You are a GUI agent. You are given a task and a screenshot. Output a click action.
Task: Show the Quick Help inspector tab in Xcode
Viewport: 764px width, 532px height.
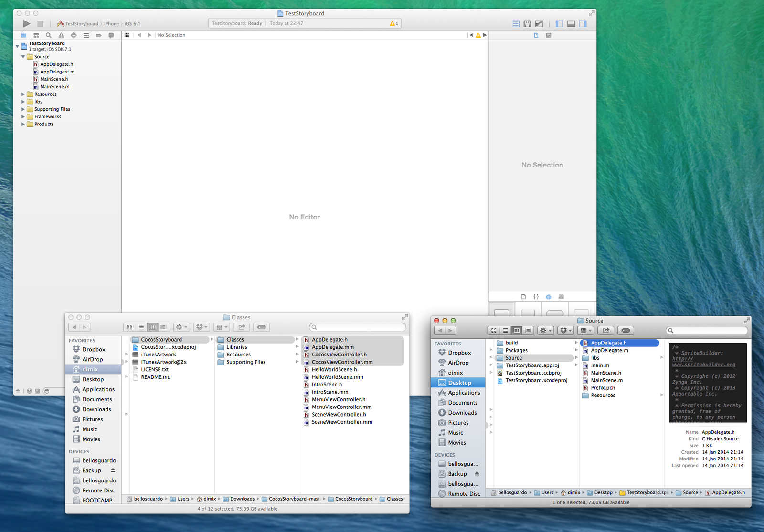[549, 35]
